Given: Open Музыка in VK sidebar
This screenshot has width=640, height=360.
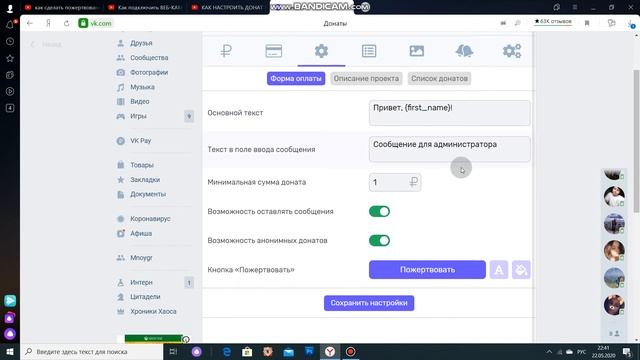Looking at the screenshot, I should pyautogui.click(x=142, y=87).
